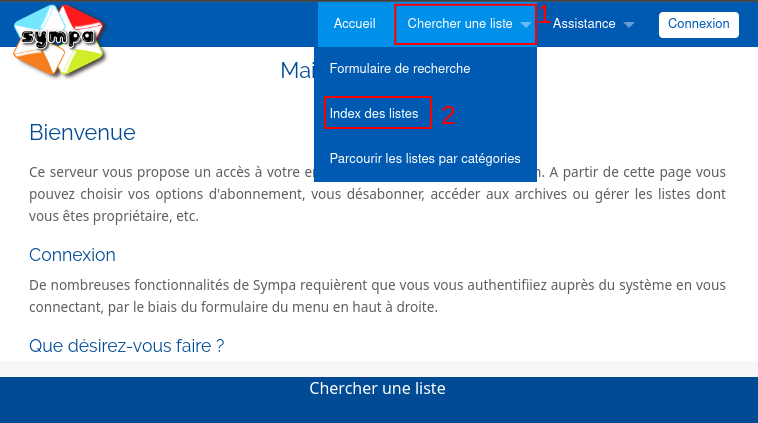Image resolution: width=758 pixels, height=423 pixels.
Task: Open the Assistance menu
Action: pos(584,24)
